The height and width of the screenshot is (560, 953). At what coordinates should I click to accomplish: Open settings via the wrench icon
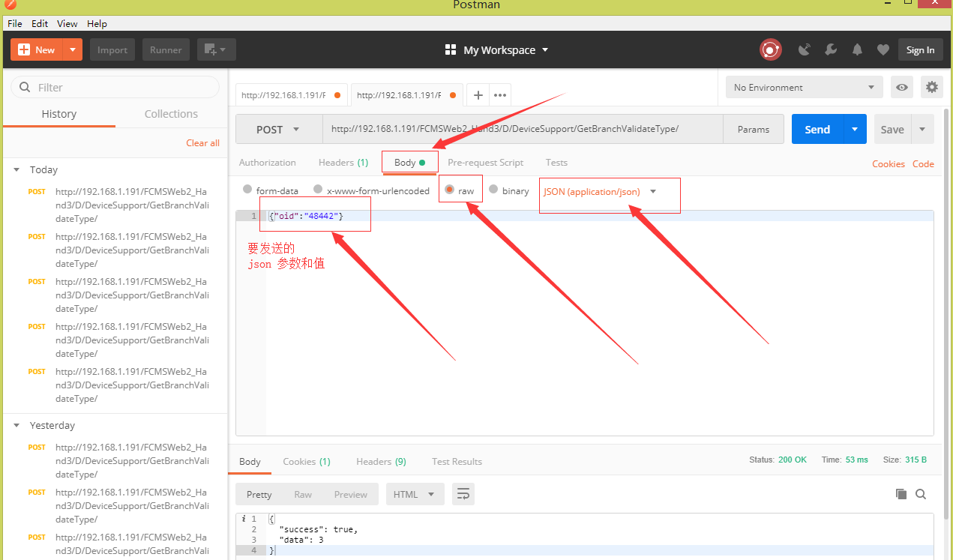[831, 50]
